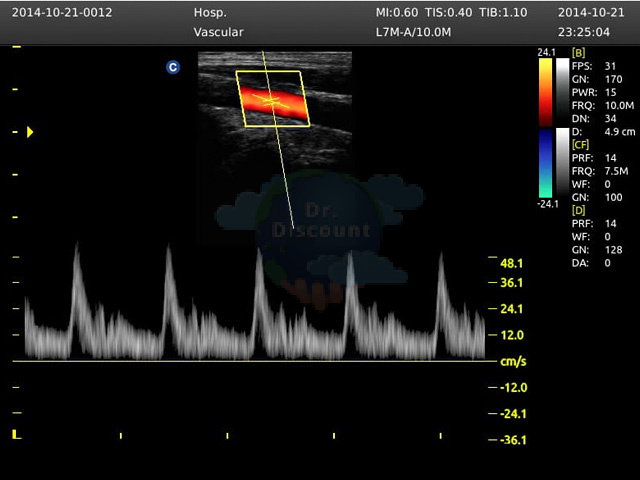The height and width of the screenshot is (480, 640).
Task: Click the 48.1 velocity scale label
Action: (511, 263)
